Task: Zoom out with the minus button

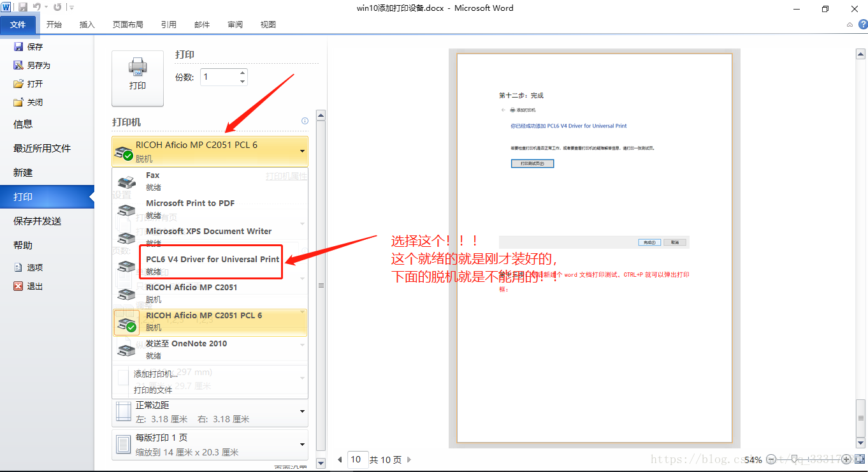Action: click(770, 459)
